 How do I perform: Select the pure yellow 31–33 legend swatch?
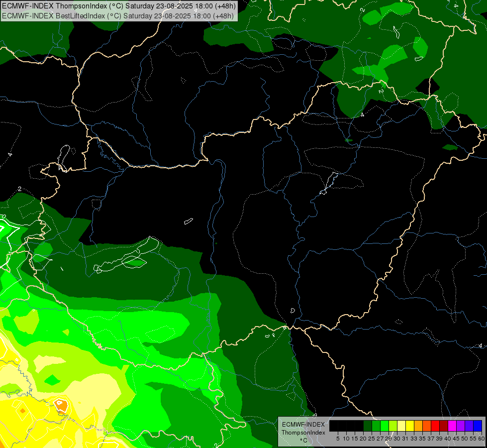[410, 426]
